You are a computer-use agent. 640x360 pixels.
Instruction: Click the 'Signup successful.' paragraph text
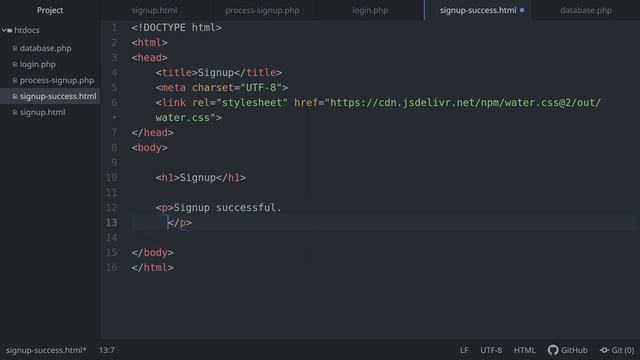click(x=227, y=208)
